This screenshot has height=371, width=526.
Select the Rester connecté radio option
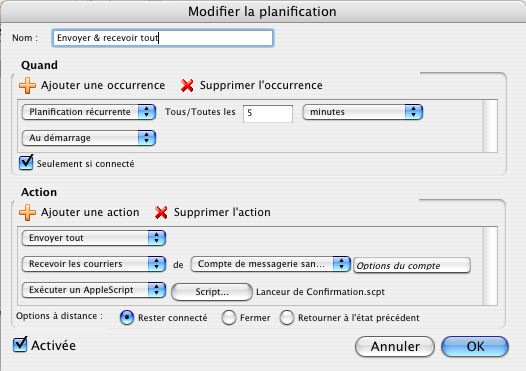click(127, 317)
